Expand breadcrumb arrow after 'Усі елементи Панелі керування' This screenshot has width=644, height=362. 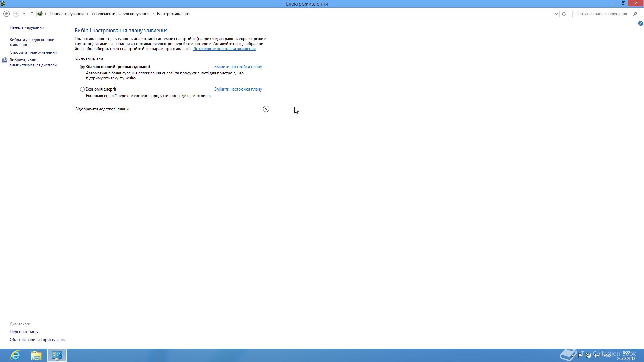(x=153, y=14)
